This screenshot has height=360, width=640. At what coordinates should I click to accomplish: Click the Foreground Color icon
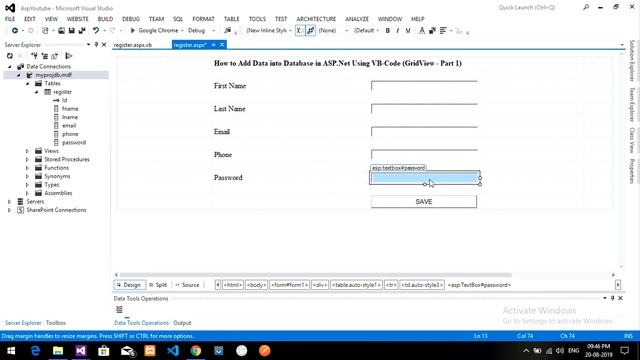click(x=422, y=31)
